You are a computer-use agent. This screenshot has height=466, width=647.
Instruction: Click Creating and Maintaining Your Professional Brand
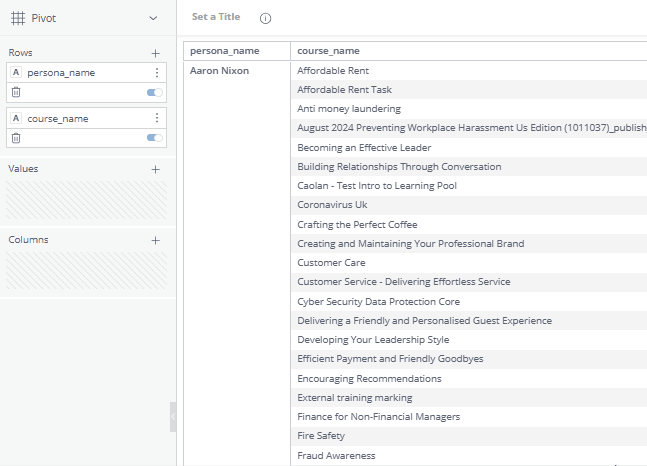(x=469, y=244)
